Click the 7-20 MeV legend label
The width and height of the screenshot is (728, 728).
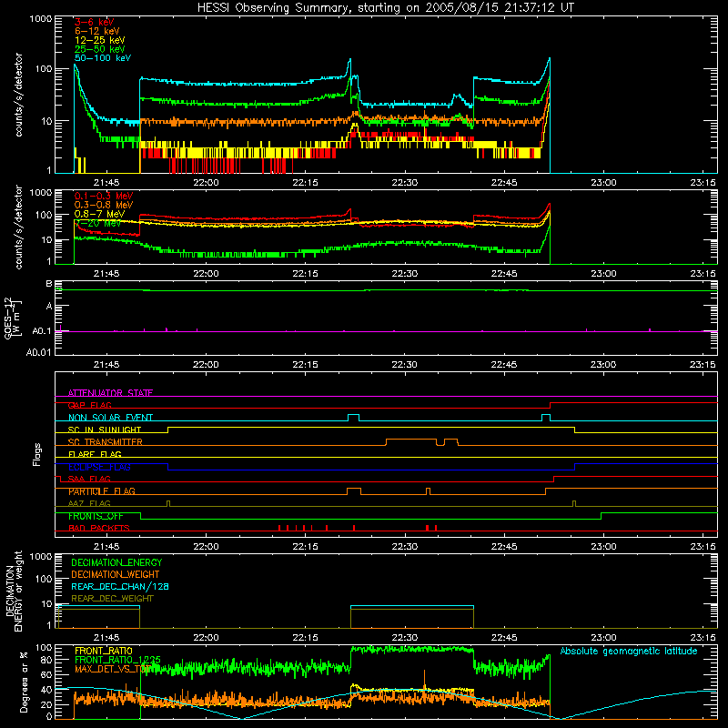point(98,223)
